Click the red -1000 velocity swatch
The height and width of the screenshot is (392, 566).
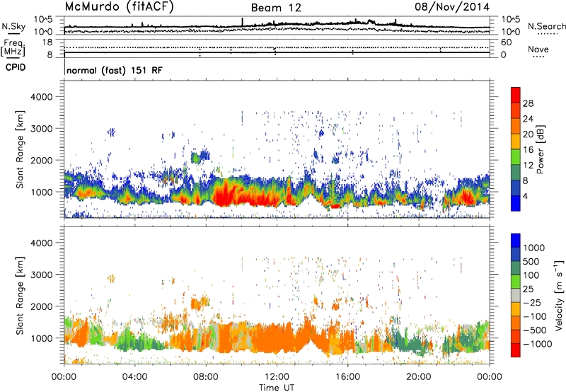tap(516, 350)
